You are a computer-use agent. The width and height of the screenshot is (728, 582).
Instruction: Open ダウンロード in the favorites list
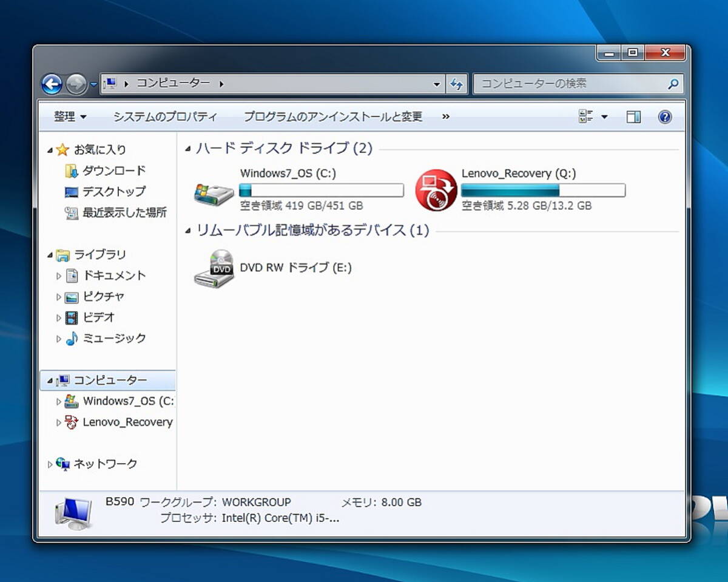pyautogui.click(x=114, y=171)
